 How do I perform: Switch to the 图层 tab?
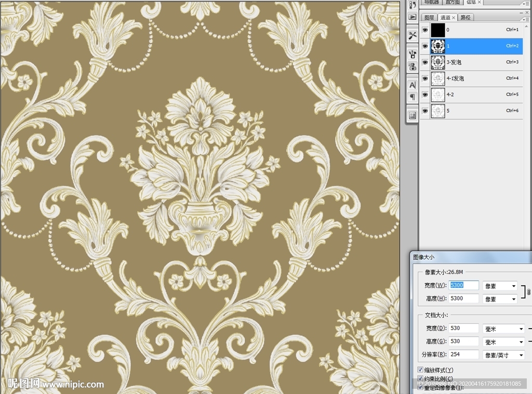click(x=429, y=18)
